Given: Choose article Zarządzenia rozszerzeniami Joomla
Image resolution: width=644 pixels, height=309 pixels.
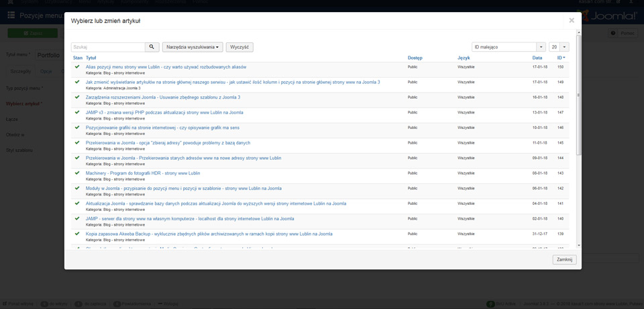Looking at the screenshot, I should pos(163,97).
